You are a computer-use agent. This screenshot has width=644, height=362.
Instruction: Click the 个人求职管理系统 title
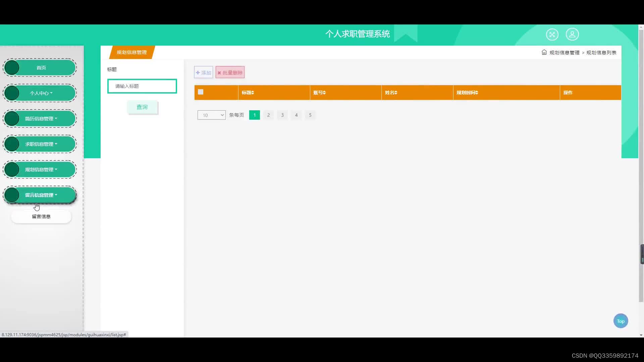(358, 34)
